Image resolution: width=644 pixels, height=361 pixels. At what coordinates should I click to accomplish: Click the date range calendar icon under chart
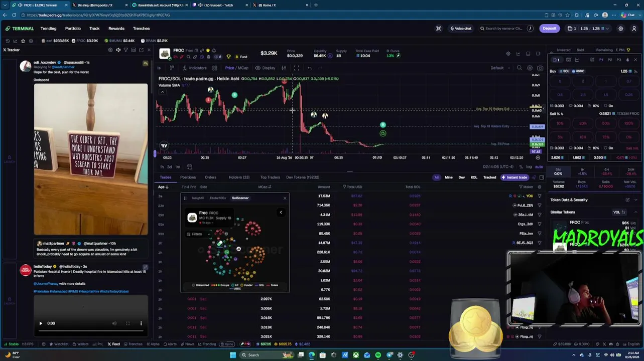tap(189, 167)
